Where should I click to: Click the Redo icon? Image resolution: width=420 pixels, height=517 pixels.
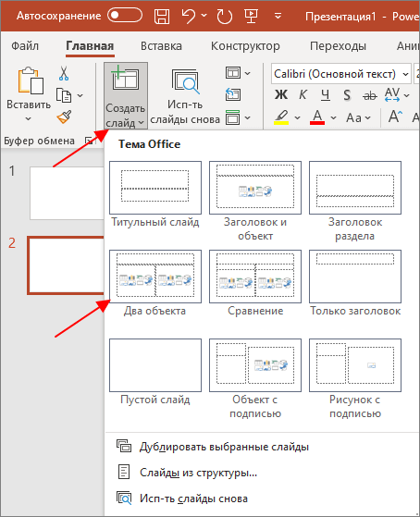(225, 16)
